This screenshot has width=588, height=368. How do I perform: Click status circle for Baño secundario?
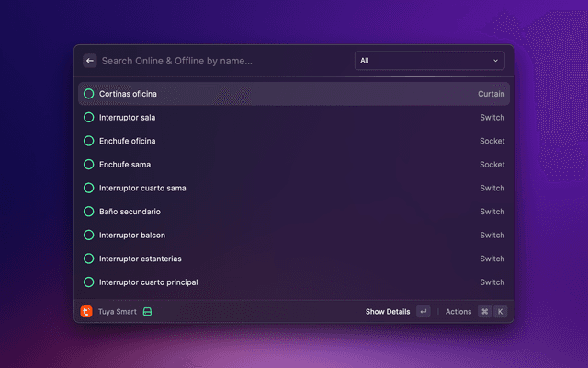[89, 212]
